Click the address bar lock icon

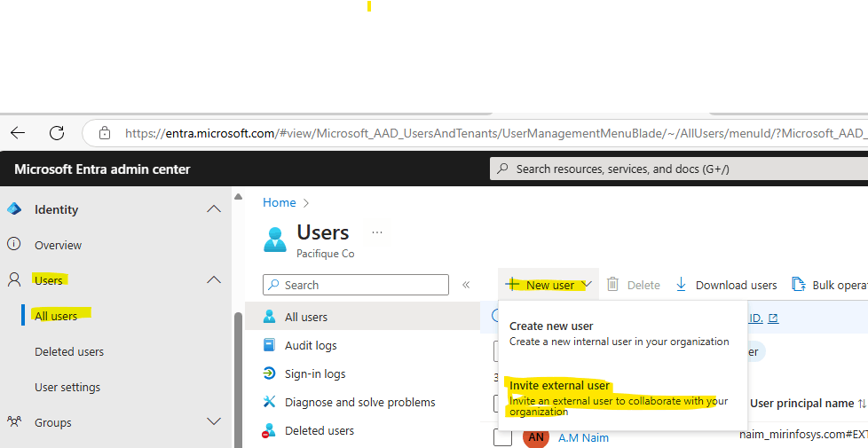(105, 133)
